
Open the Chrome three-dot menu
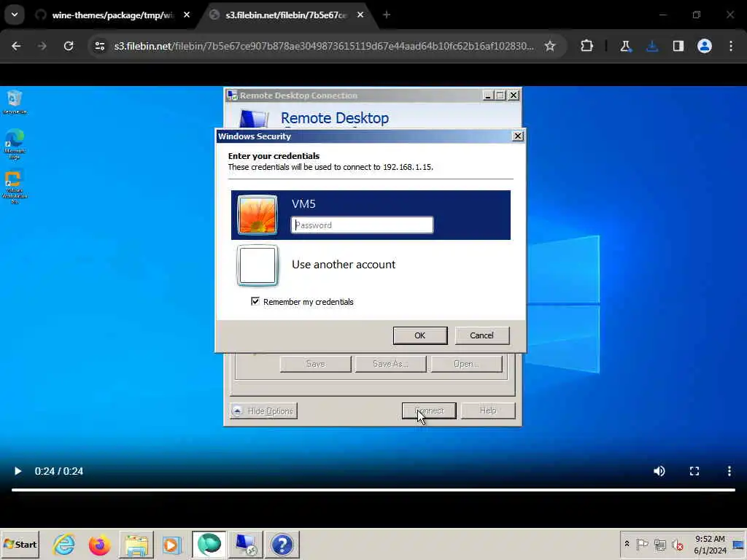click(731, 46)
